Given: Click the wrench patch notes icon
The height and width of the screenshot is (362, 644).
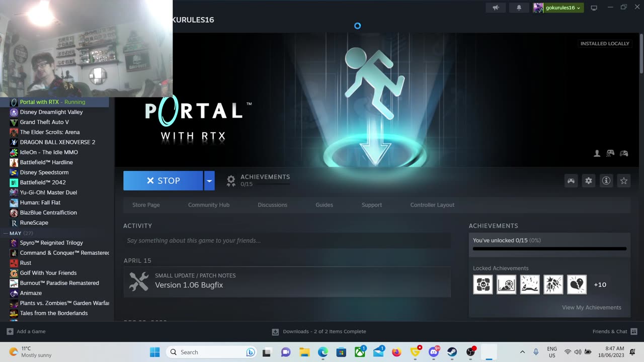Looking at the screenshot, I should coord(139,281).
